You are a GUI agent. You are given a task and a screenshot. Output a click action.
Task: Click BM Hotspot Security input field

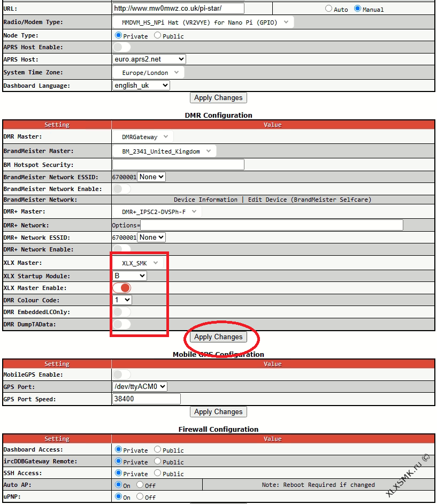coord(178,165)
